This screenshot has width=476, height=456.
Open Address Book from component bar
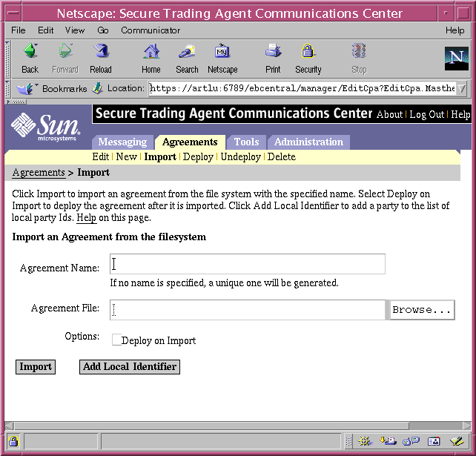tap(434, 441)
